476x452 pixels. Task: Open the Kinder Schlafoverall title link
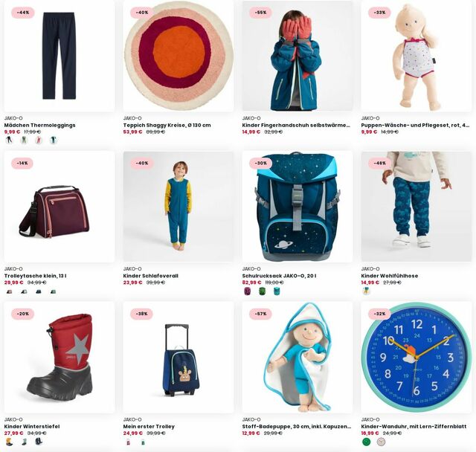point(150,276)
